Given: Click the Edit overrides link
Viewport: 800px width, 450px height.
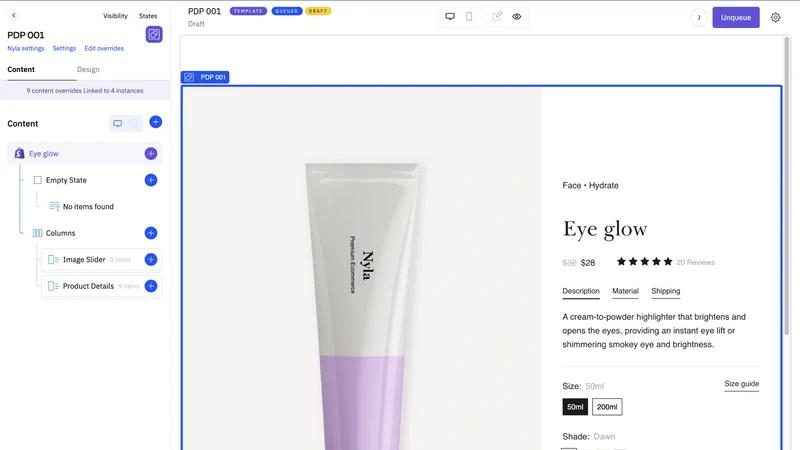Looking at the screenshot, I should 104,48.
